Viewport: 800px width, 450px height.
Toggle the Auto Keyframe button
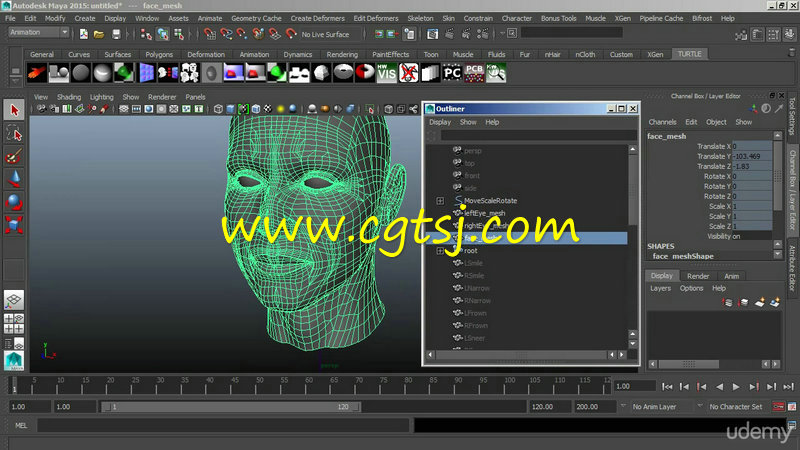[x=778, y=407]
